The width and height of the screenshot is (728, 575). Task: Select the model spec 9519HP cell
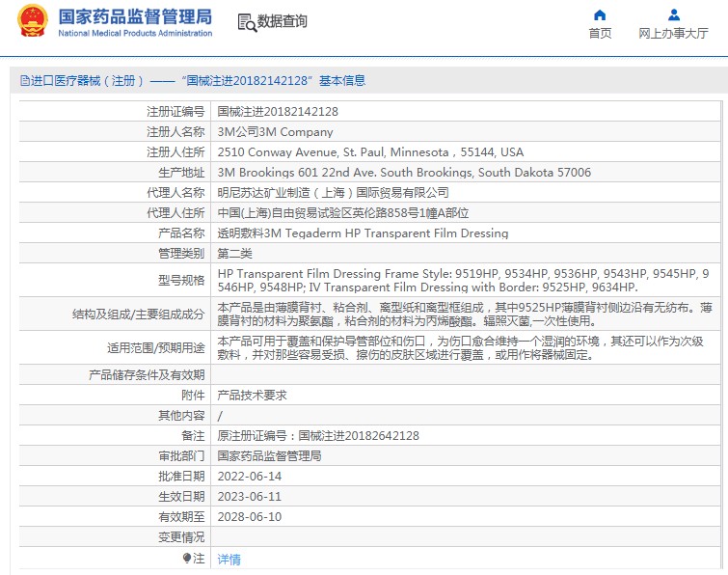[464, 280]
